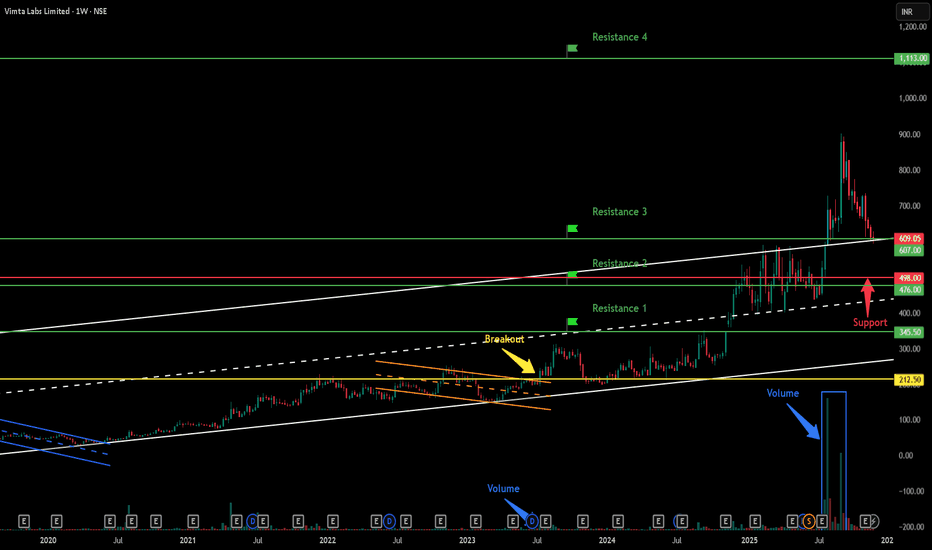The width and height of the screenshot is (932, 550).
Task: Select the green flag below Resistance 4
Action: (572, 48)
